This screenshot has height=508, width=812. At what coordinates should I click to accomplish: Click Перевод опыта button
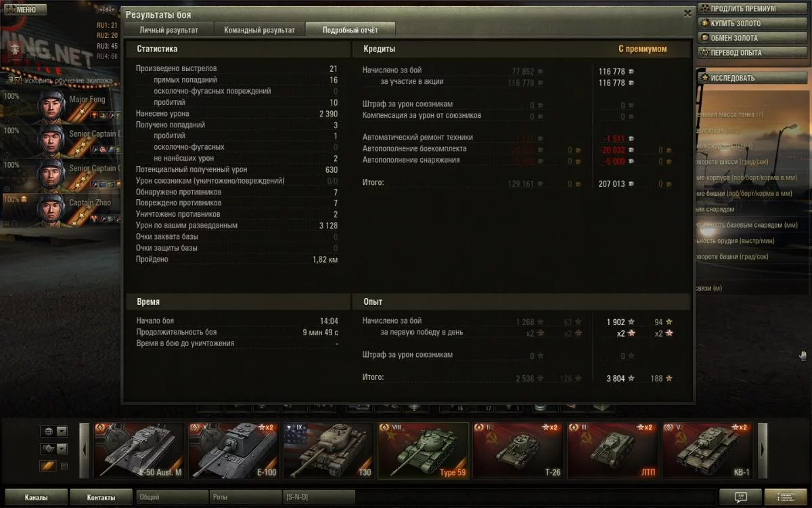click(752, 52)
